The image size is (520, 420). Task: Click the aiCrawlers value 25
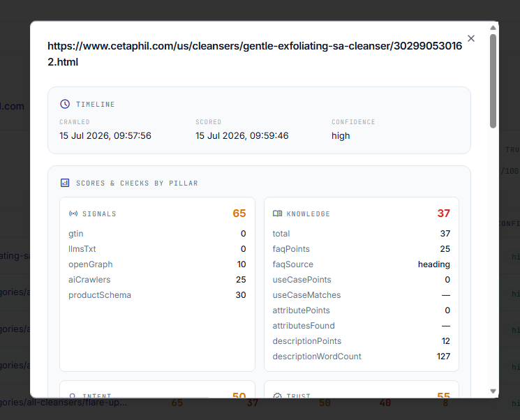click(x=241, y=280)
